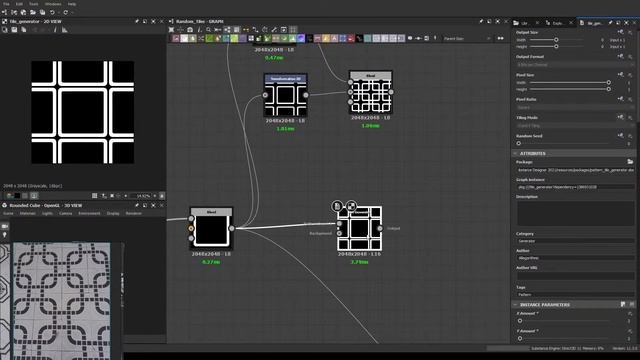The width and height of the screenshot is (640, 360).
Task: Click the undo arrow in main toolbar
Action: (52, 13)
